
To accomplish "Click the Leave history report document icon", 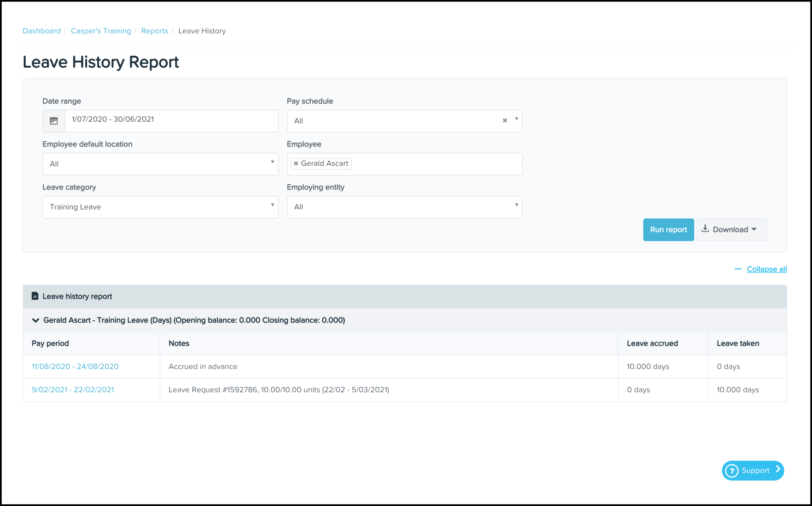I will pyautogui.click(x=35, y=296).
